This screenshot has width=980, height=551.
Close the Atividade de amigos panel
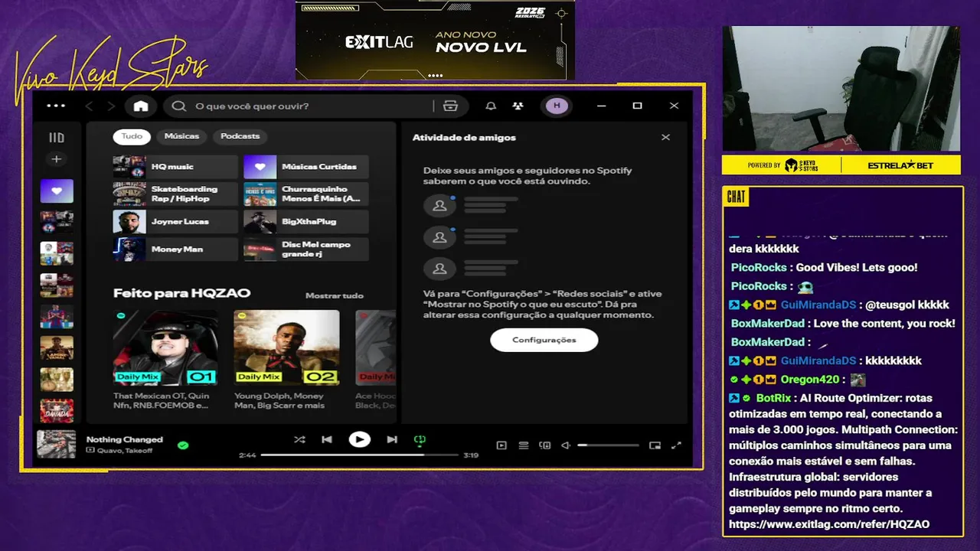(x=665, y=137)
